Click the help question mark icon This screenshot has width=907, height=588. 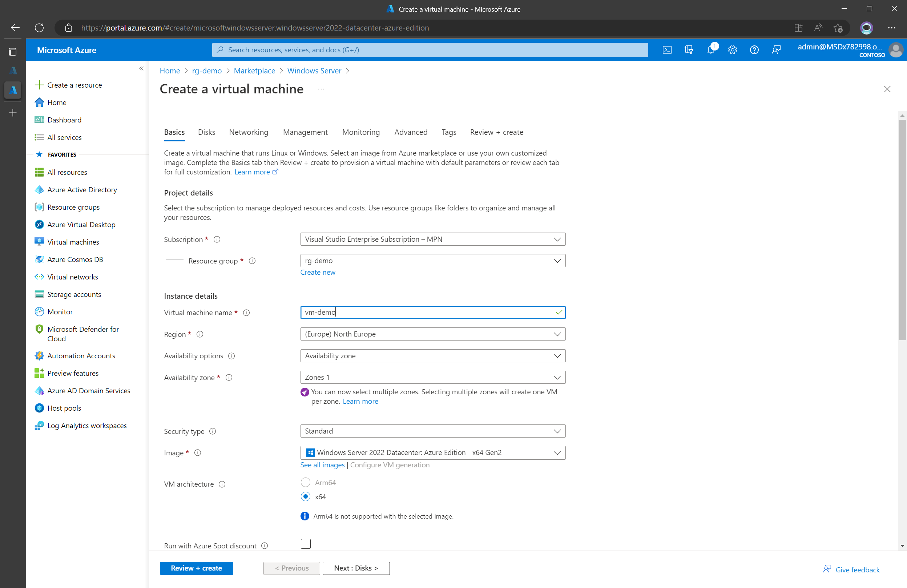pyautogui.click(x=754, y=50)
